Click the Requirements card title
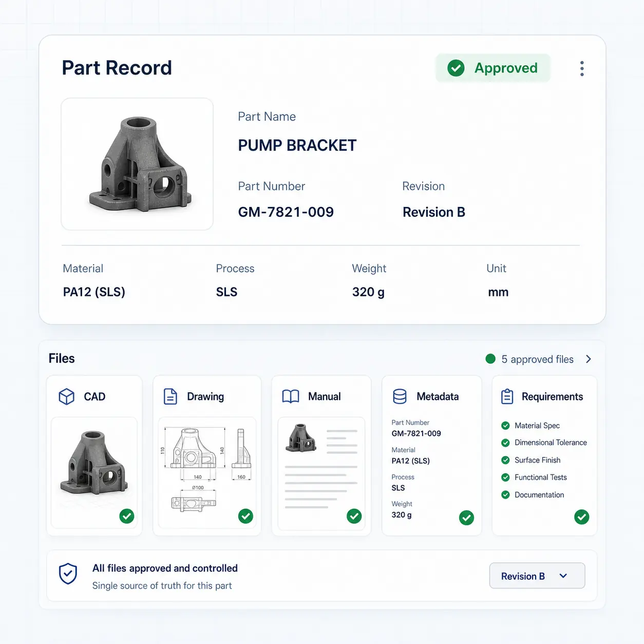The image size is (644, 644). (552, 396)
